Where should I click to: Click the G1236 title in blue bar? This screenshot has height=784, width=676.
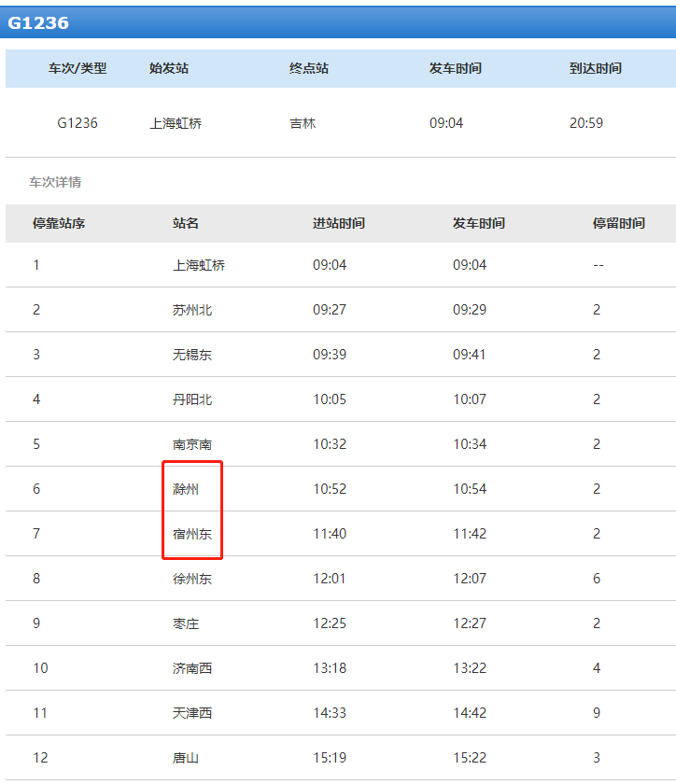[38, 22]
